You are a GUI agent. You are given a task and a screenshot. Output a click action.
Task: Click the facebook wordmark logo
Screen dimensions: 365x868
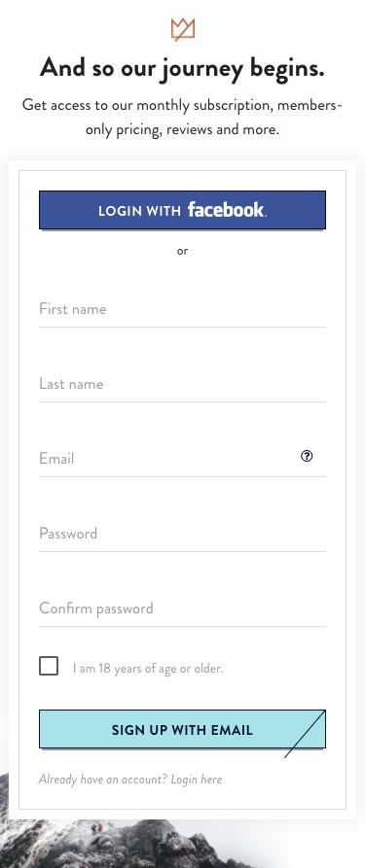click(227, 210)
